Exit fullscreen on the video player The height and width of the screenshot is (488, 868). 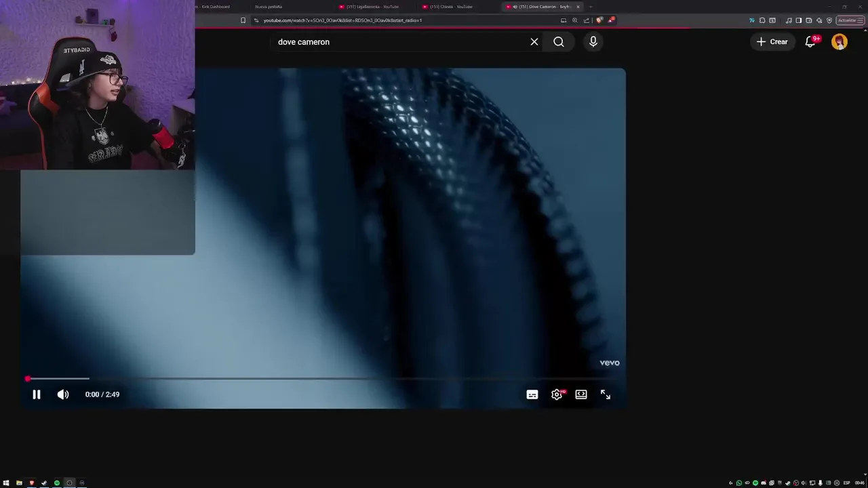tap(606, 394)
